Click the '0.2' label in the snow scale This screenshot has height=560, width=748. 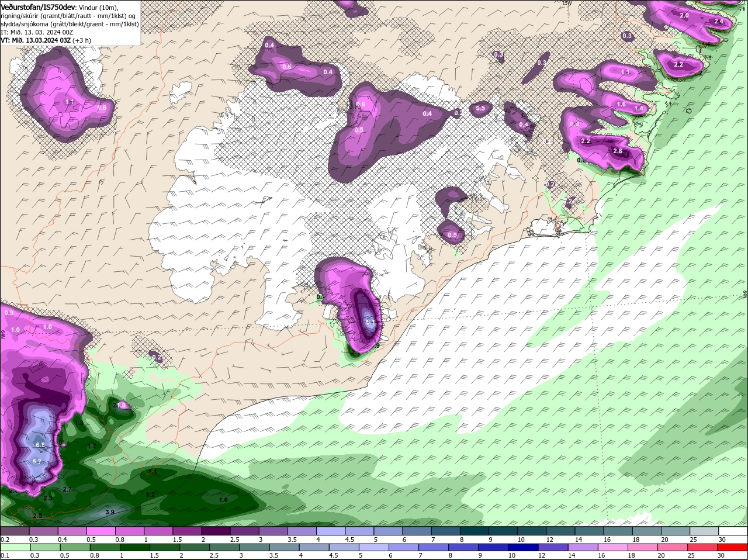point(5,539)
